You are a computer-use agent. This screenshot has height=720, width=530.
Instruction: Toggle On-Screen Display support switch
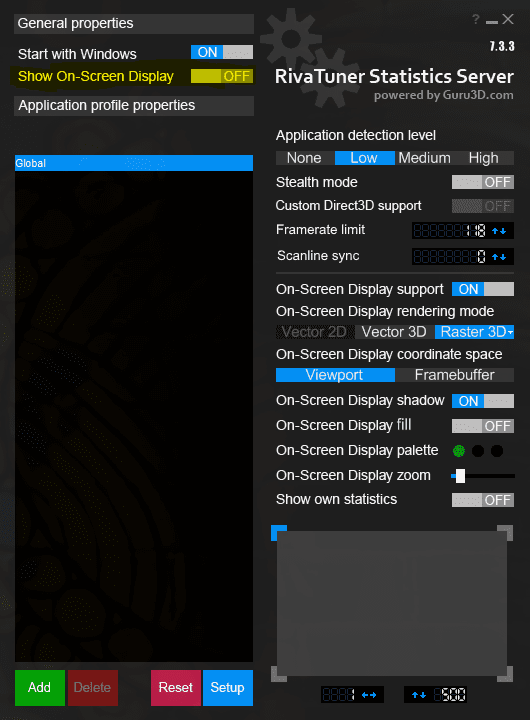[483, 289]
